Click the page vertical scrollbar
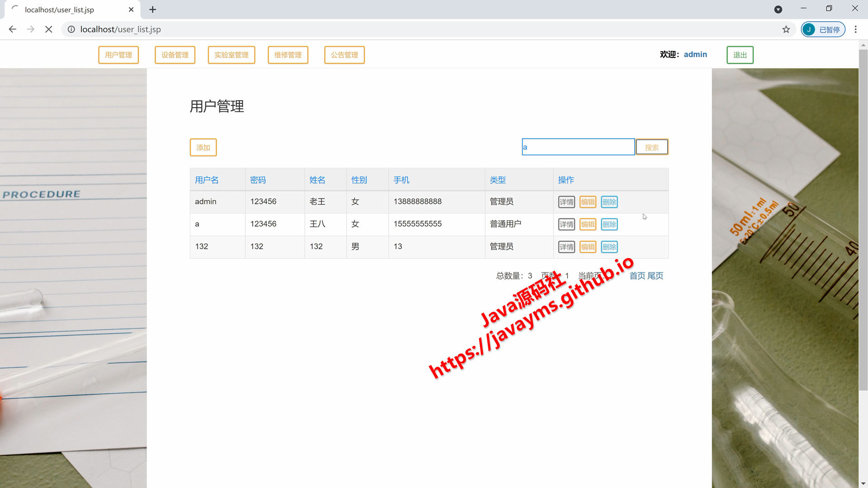Screen dimensions: 868x488 click(x=863, y=219)
